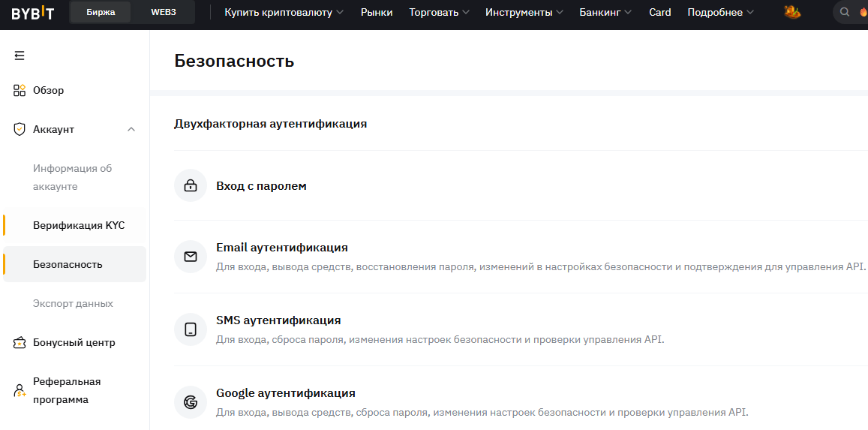This screenshot has width=868, height=430.
Task: Open the Card menu item
Action: [659, 12]
